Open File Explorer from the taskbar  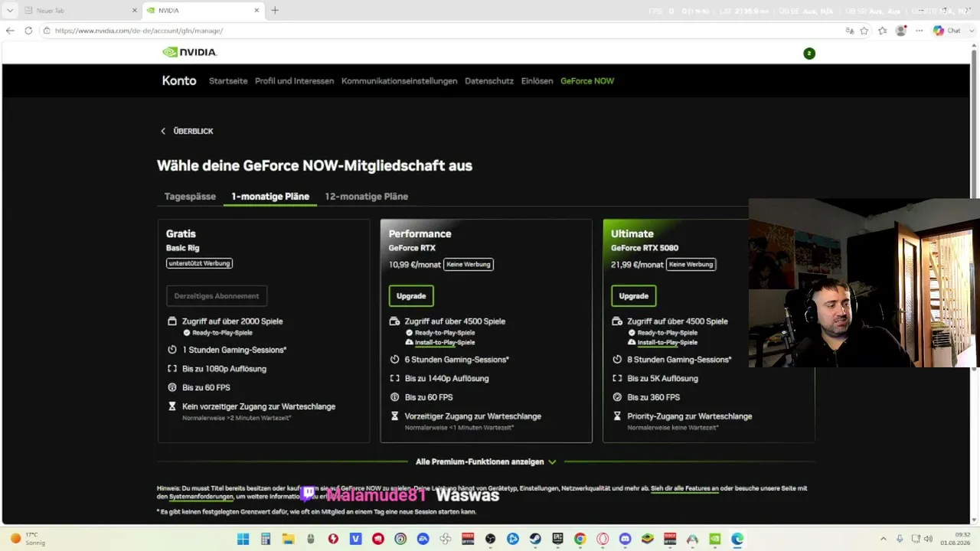tap(288, 539)
